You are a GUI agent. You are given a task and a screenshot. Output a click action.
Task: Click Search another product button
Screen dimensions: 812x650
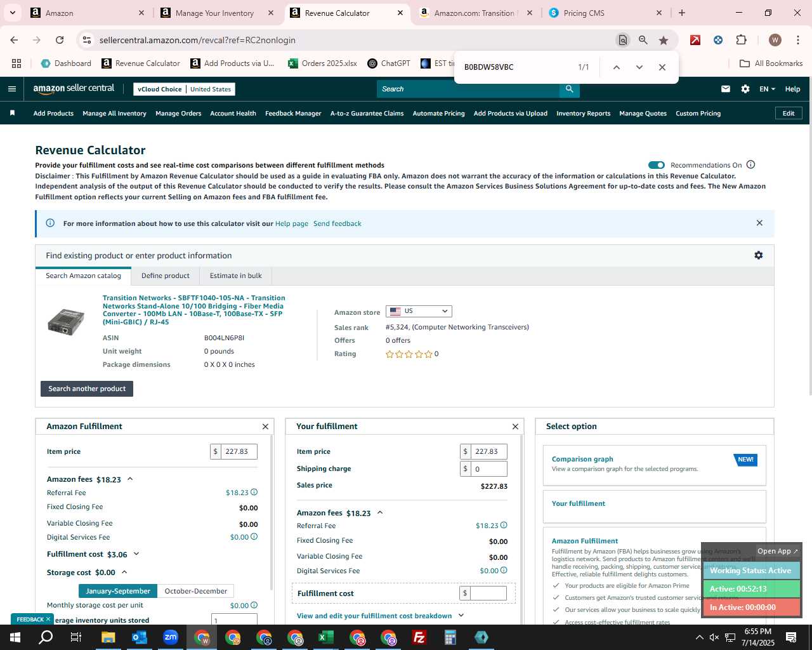pyautogui.click(x=87, y=388)
